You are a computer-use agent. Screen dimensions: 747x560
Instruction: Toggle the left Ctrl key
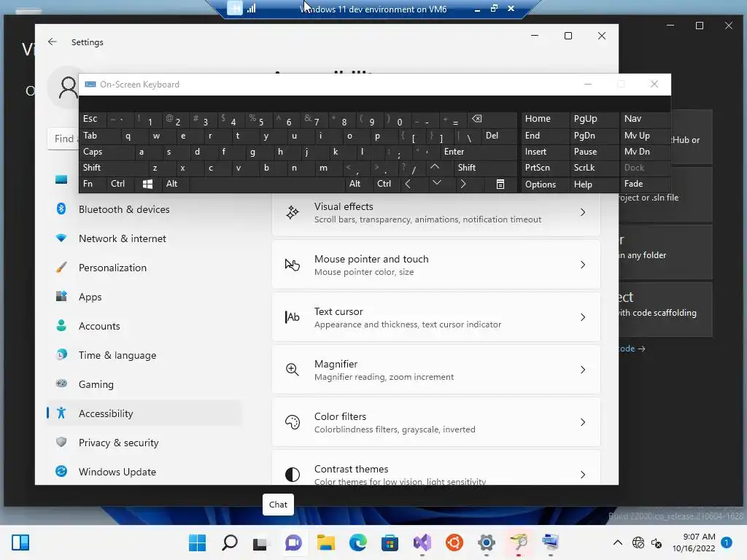point(121,184)
